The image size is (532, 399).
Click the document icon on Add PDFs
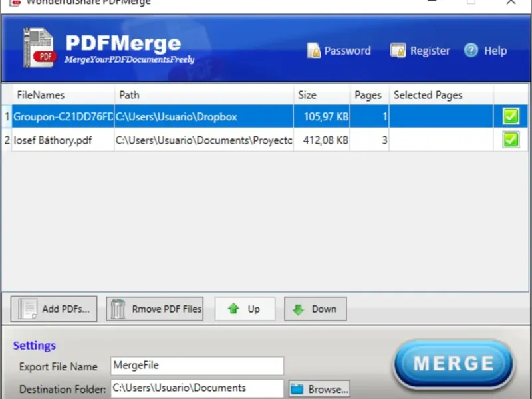pos(27,309)
